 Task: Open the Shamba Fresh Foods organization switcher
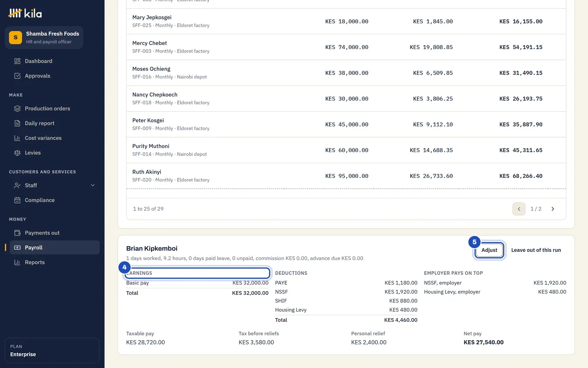44,38
